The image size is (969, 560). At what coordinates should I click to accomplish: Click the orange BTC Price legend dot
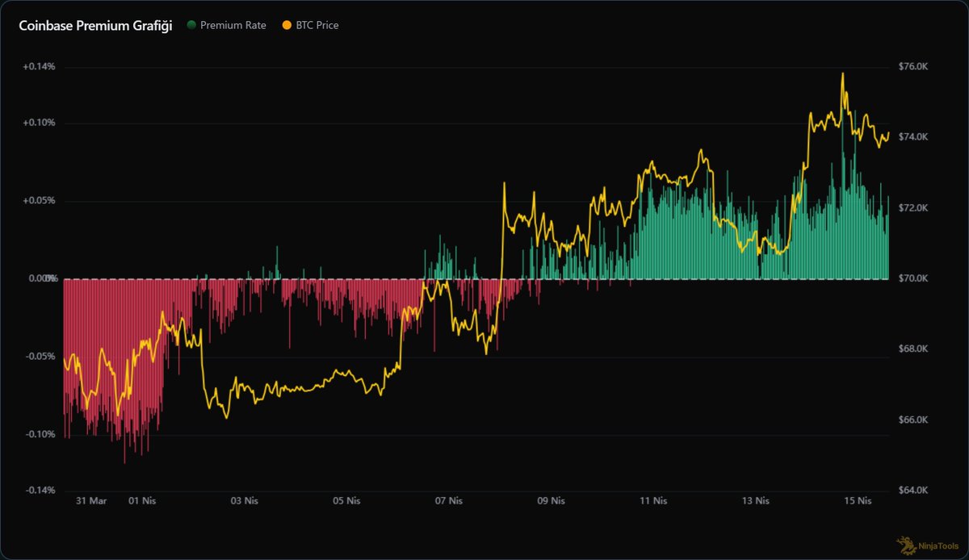[x=286, y=25]
